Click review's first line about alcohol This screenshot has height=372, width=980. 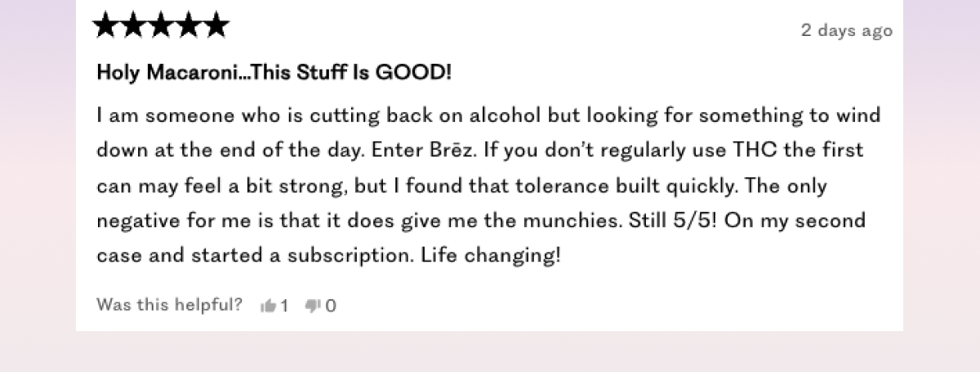coord(488,115)
